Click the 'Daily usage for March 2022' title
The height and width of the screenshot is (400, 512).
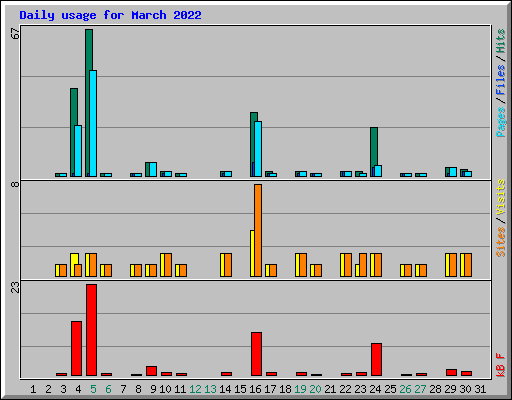110,15
